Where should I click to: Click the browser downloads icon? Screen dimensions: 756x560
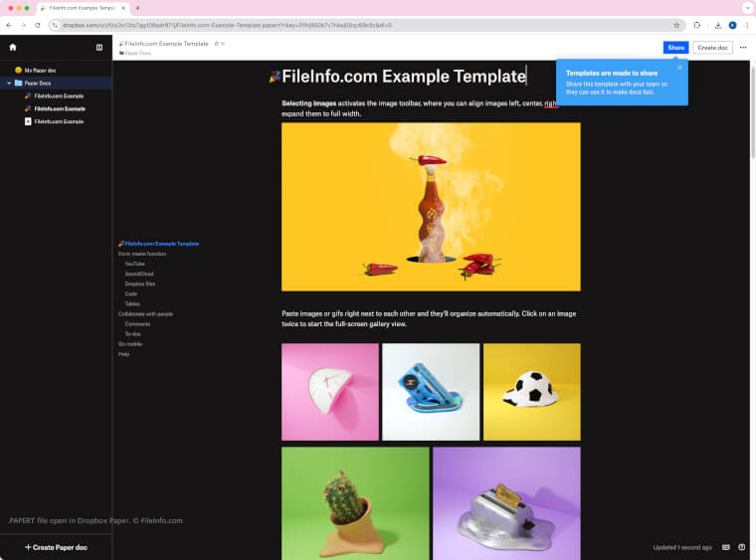[717, 25]
